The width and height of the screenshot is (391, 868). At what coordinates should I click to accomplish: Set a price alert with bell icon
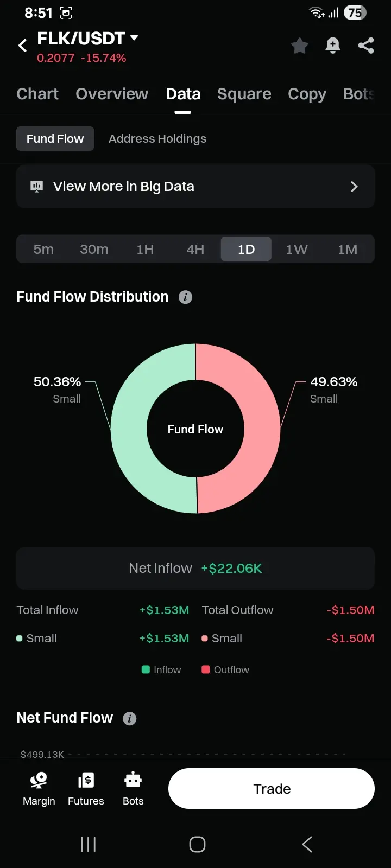333,46
